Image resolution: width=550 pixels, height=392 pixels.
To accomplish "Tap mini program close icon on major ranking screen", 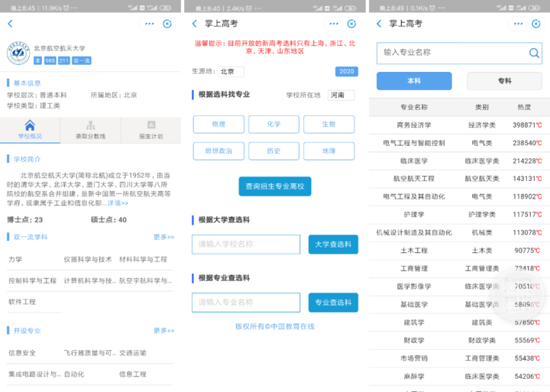I will [536, 24].
